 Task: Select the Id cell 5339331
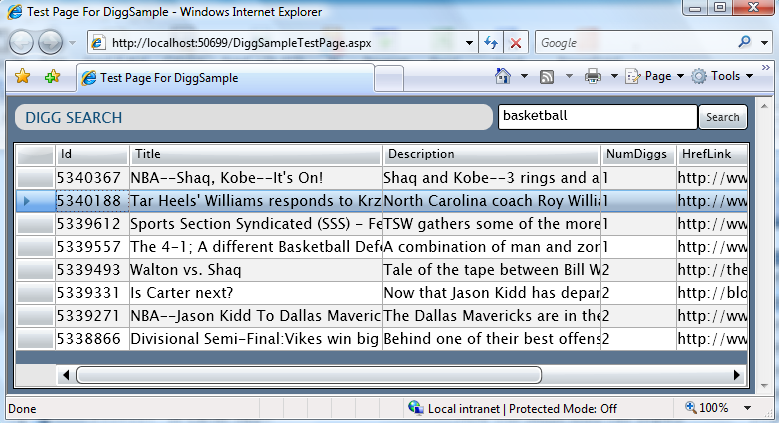click(92, 293)
